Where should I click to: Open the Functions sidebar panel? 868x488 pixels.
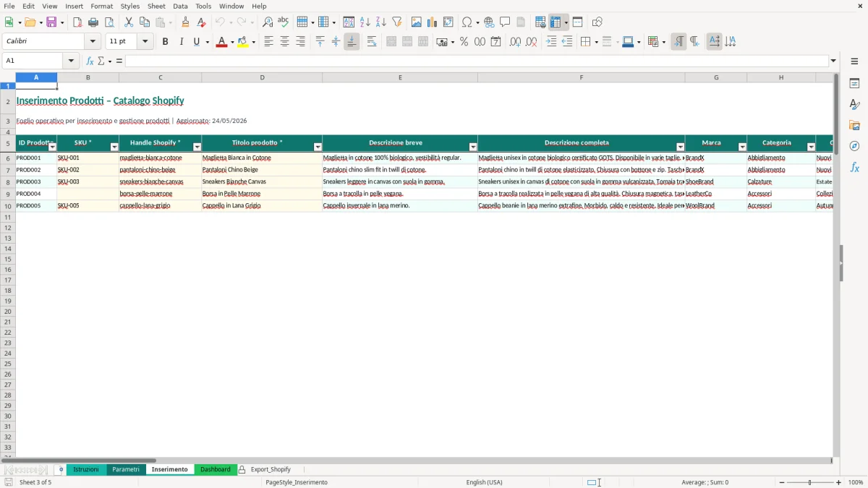coord(854,167)
